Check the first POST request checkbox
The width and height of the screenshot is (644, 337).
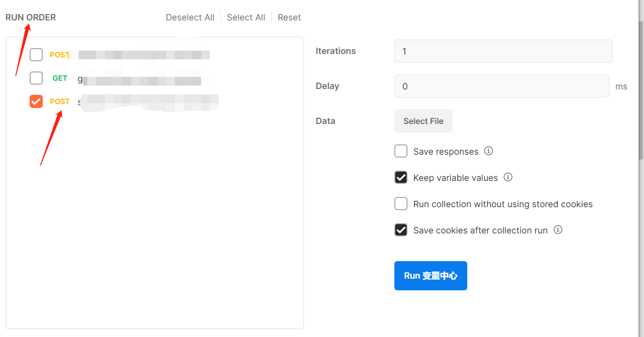tap(36, 55)
